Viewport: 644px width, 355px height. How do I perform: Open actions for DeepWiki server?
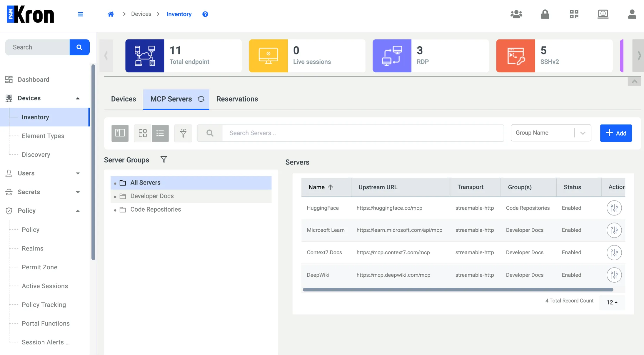(x=614, y=275)
